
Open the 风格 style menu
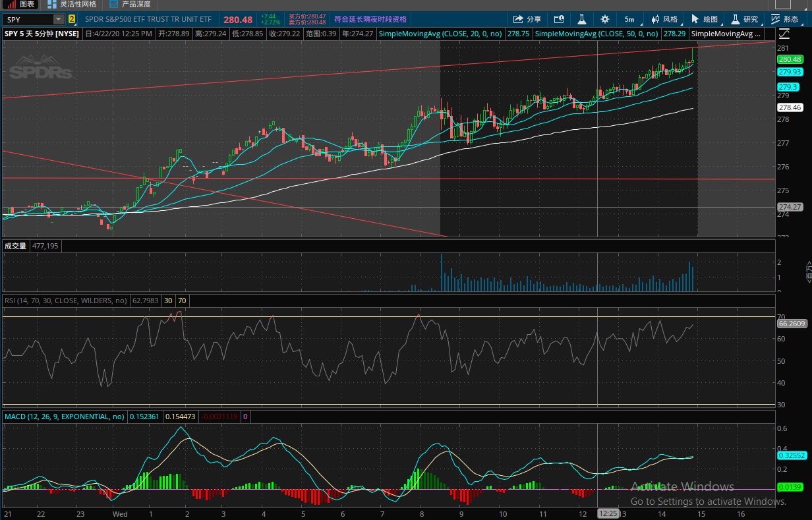(x=664, y=19)
